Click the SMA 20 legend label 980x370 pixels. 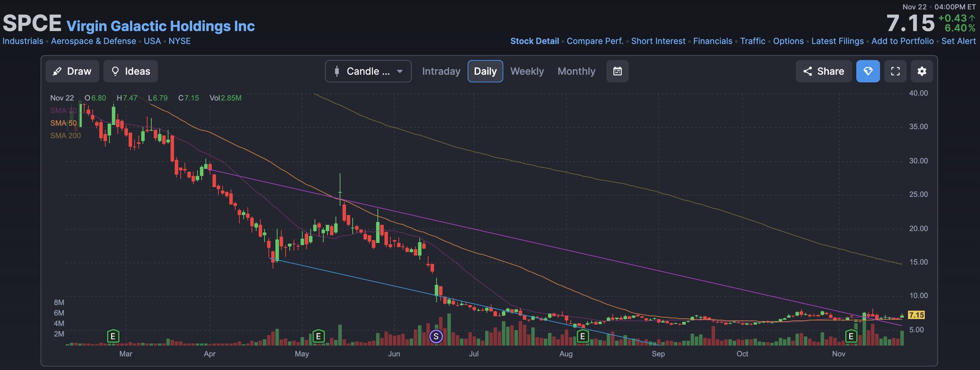(64, 110)
